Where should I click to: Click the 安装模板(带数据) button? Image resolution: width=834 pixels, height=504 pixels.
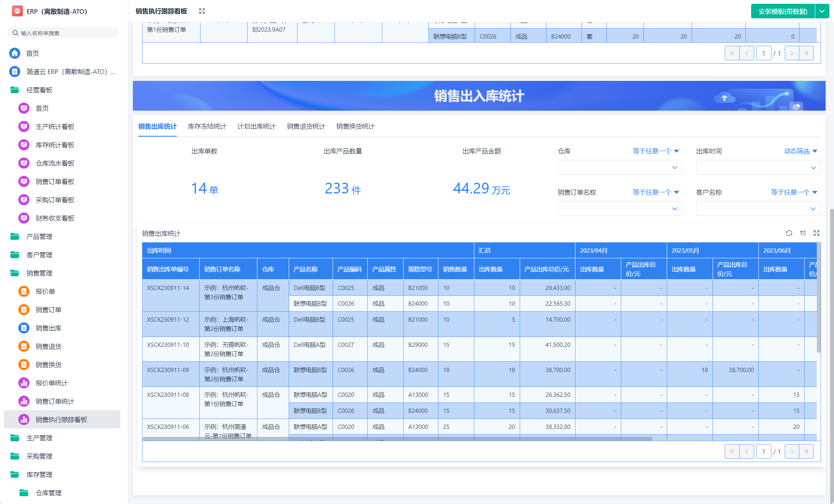(783, 11)
